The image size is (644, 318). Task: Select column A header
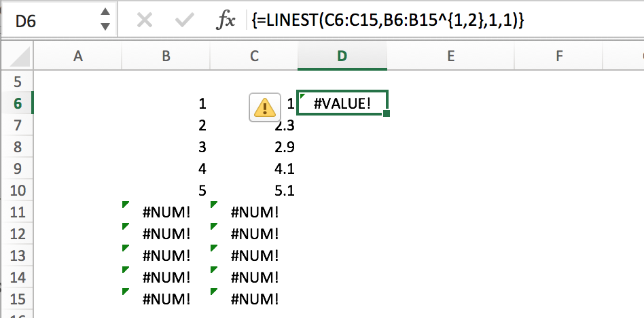point(77,57)
